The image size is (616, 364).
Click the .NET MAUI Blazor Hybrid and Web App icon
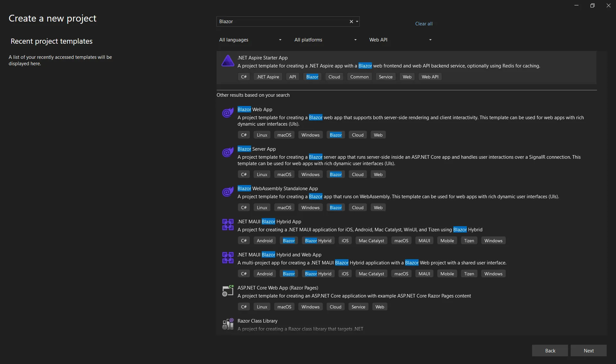click(228, 258)
